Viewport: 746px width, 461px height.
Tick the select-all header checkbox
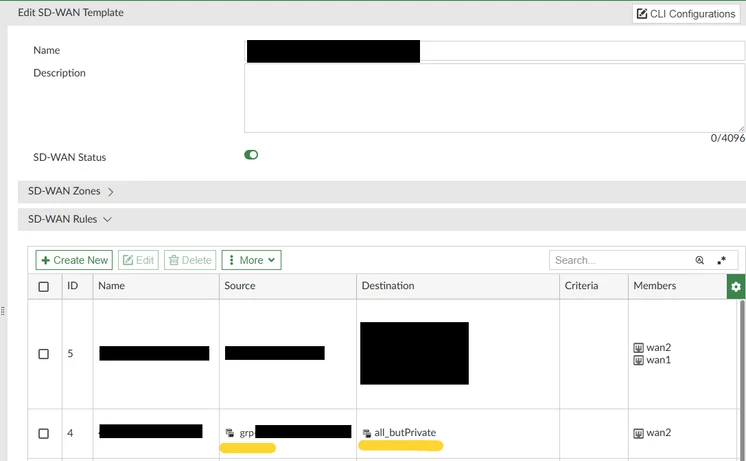click(x=43, y=286)
